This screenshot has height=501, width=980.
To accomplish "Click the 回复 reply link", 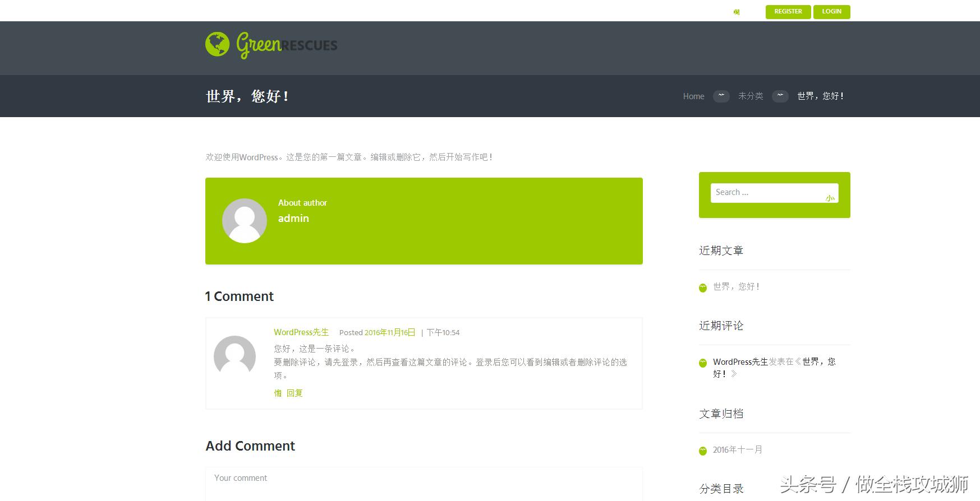I will click(x=295, y=393).
